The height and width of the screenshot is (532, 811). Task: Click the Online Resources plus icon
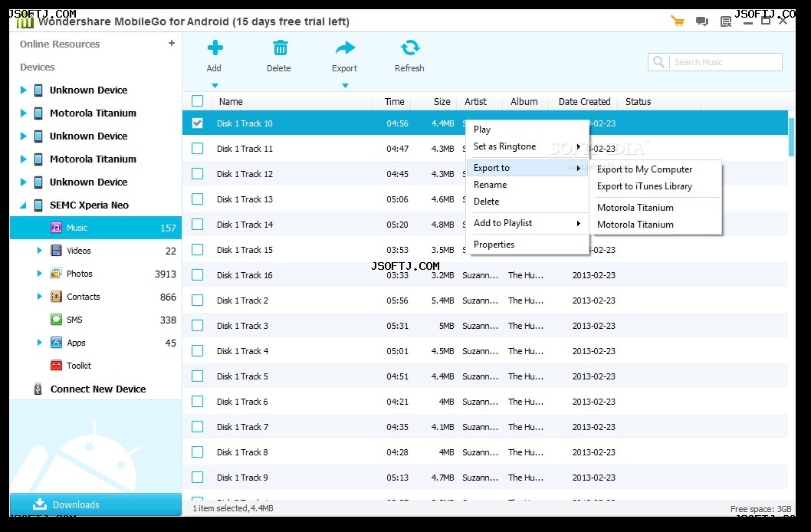[x=171, y=44]
